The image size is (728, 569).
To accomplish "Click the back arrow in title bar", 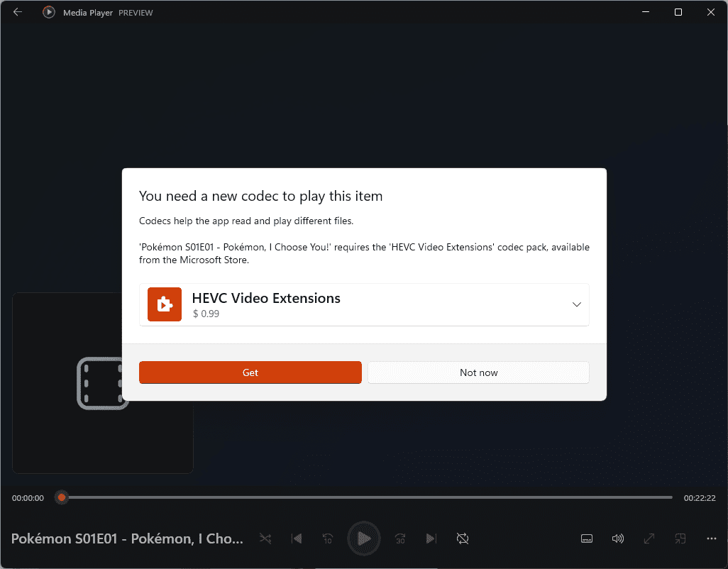I will (x=18, y=12).
